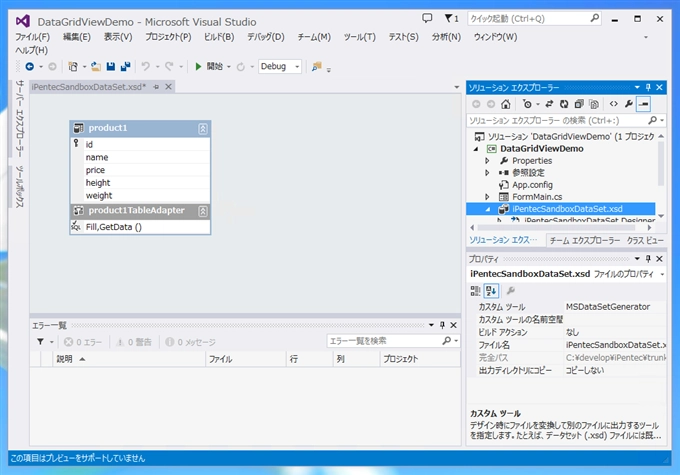Switch to the チーム エクスプローラー tab
This screenshot has width=680, height=475.
point(585,240)
